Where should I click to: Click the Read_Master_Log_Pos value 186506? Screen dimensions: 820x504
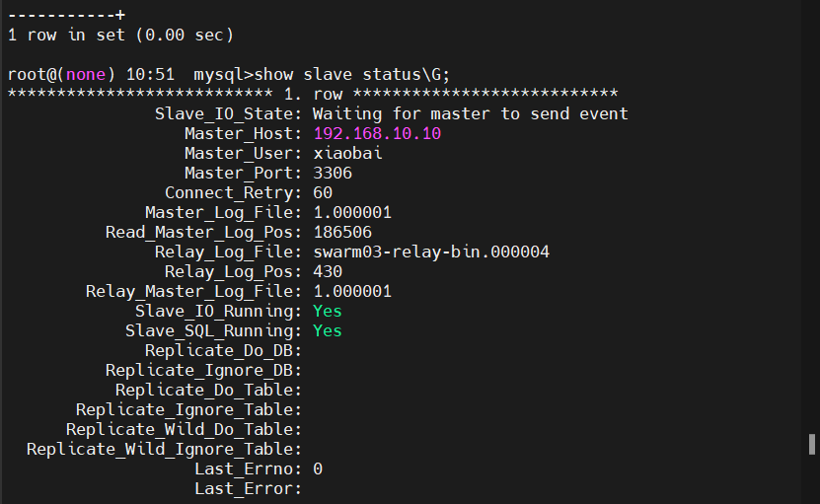coord(342,232)
